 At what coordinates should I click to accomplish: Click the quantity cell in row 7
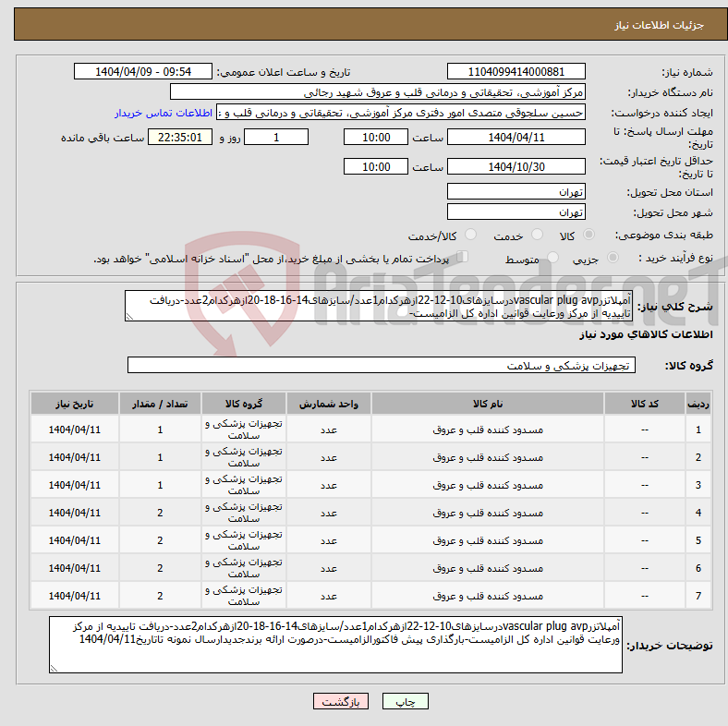[x=160, y=596]
